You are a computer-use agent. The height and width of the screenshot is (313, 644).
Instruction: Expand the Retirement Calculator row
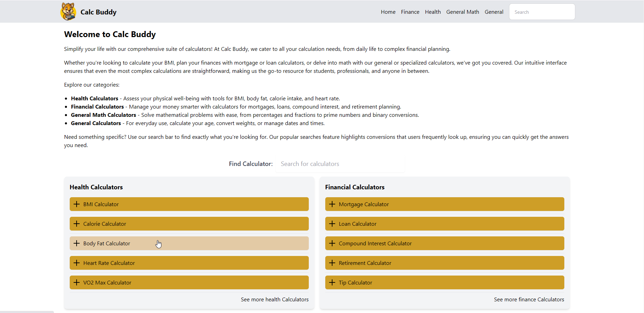coord(444,263)
